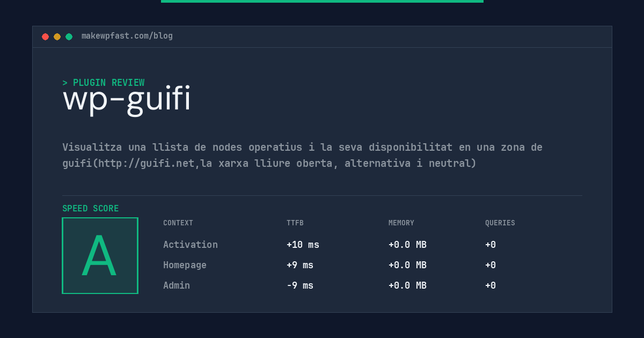Viewport: 644px width, 338px height.
Task: Click the Admin queries value +0
Action: [491, 285]
